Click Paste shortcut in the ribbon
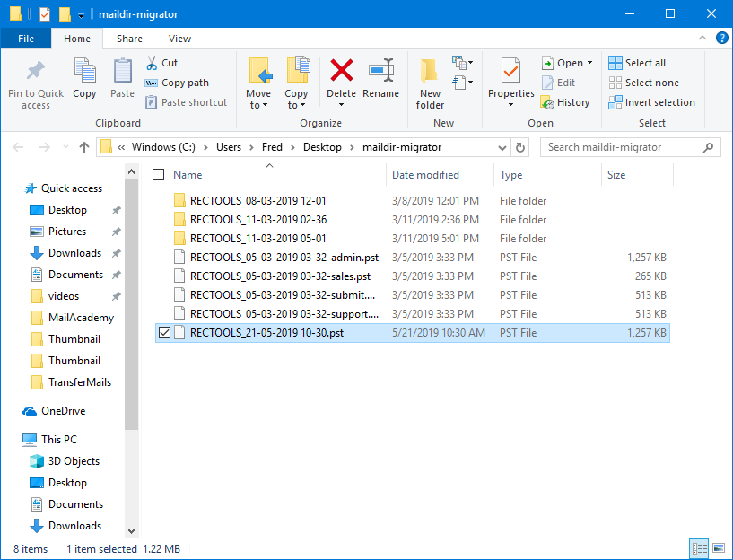This screenshot has height=560, width=733. tap(186, 102)
